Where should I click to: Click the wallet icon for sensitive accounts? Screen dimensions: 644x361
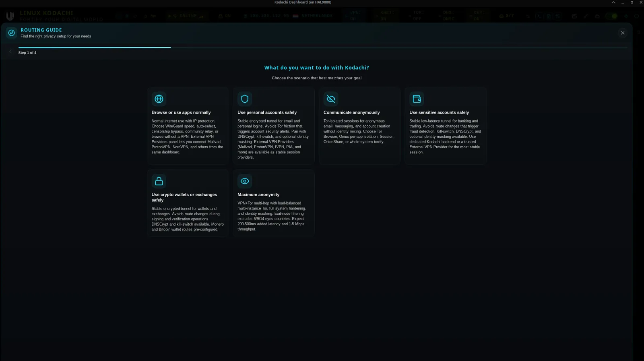417,99
